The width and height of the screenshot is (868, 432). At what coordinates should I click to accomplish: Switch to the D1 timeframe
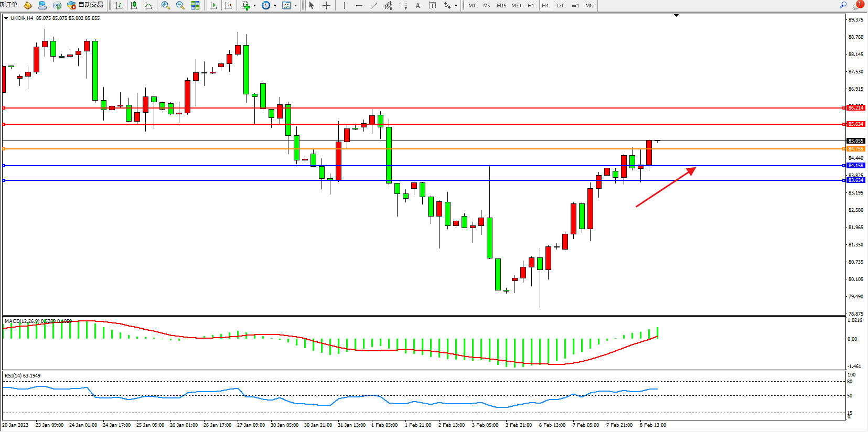pyautogui.click(x=560, y=5)
